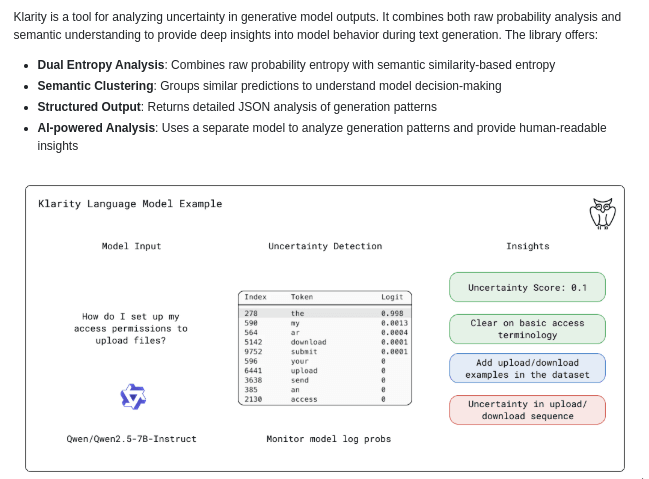Click the logit value 0.0013
This screenshot has width=649, height=479.
coord(394,323)
